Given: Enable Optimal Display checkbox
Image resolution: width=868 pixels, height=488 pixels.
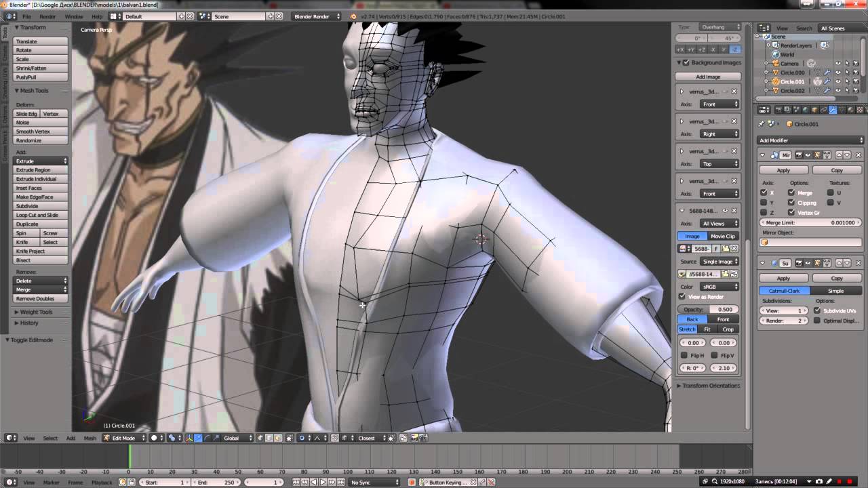Looking at the screenshot, I should [x=817, y=321].
